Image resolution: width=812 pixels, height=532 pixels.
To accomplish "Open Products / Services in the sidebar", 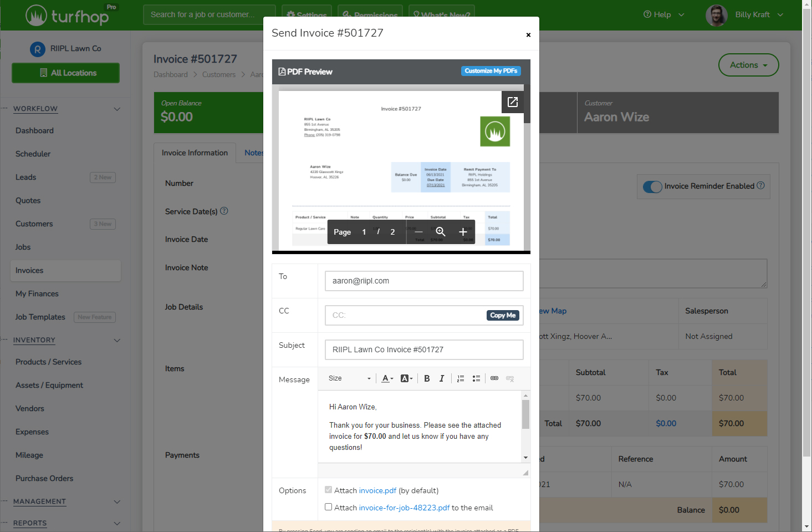I will point(48,362).
